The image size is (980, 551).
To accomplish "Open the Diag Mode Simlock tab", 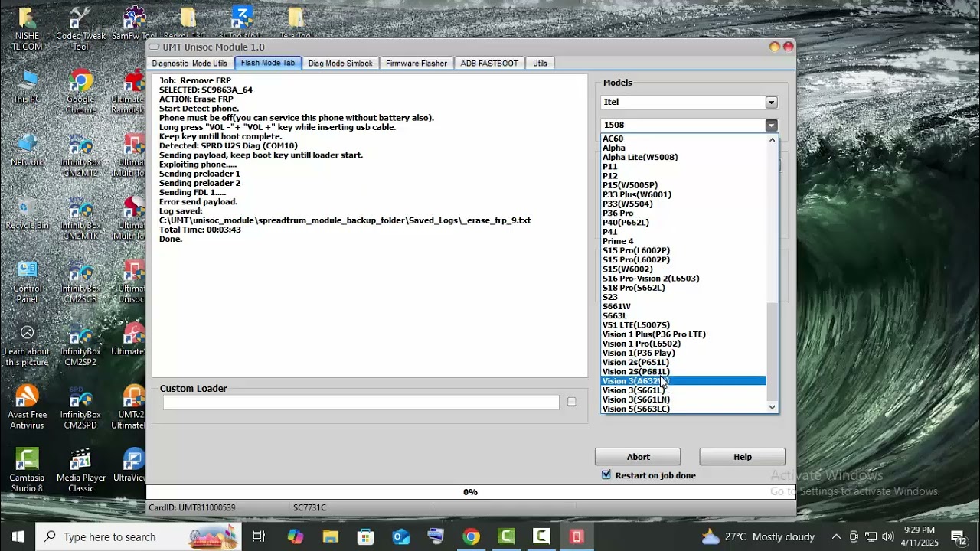I will pos(340,64).
